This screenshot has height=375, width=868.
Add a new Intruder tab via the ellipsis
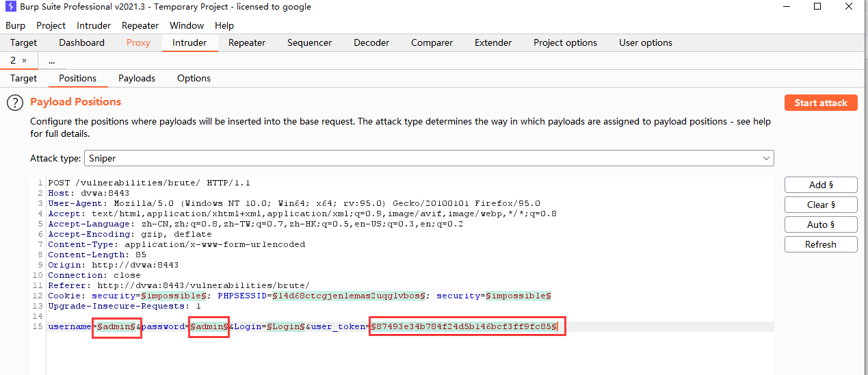51,60
